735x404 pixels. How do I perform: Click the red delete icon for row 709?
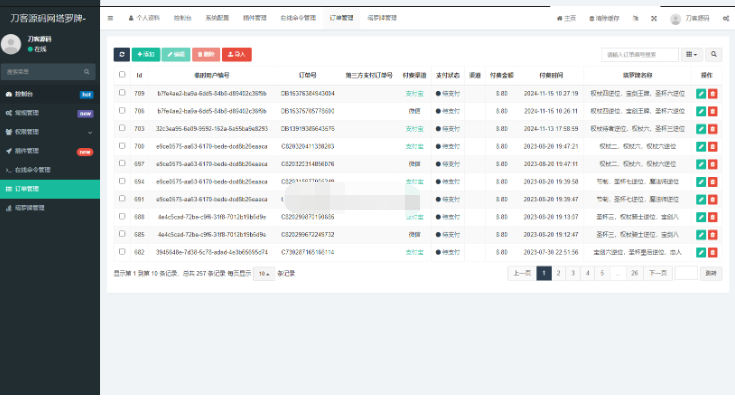tap(712, 94)
